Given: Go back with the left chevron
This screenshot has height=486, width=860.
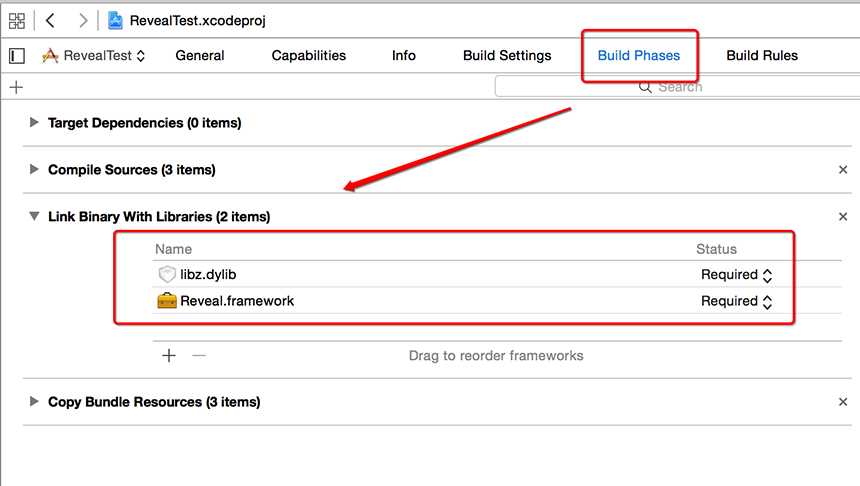Looking at the screenshot, I should pyautogui.click(x=50, y=20).
